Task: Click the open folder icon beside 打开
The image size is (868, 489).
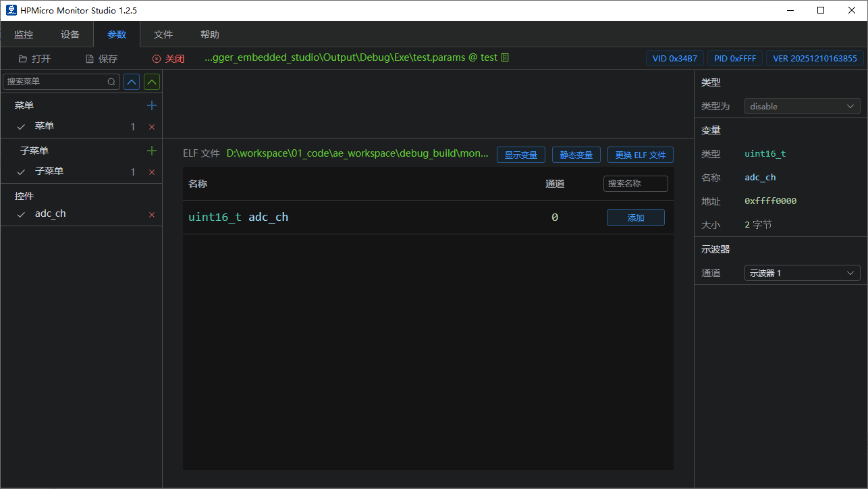Action: point(23,58)
